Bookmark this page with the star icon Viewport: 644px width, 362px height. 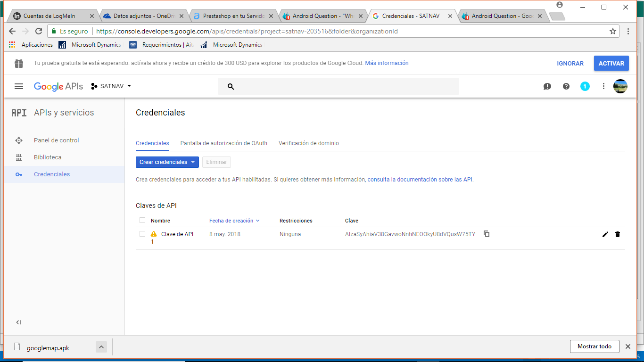pyautogui.click(x=613, y=31)
